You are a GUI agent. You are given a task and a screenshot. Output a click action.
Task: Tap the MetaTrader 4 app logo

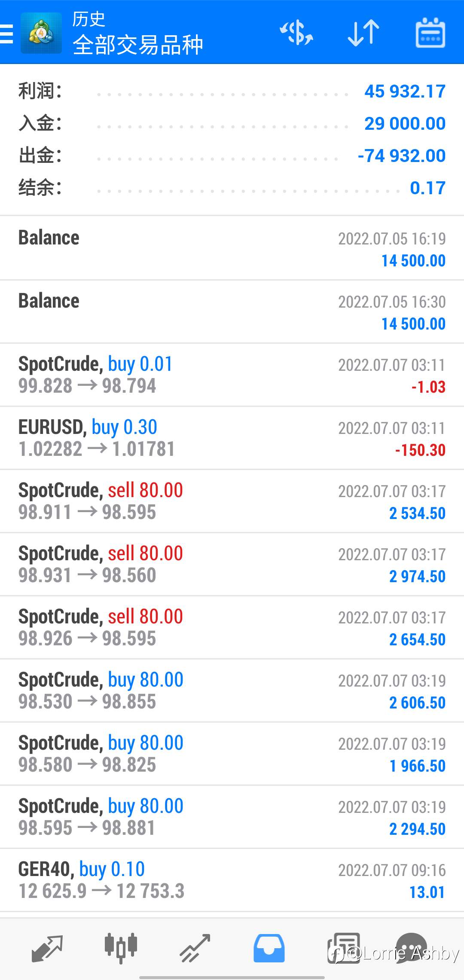click(x=41, y=33)
